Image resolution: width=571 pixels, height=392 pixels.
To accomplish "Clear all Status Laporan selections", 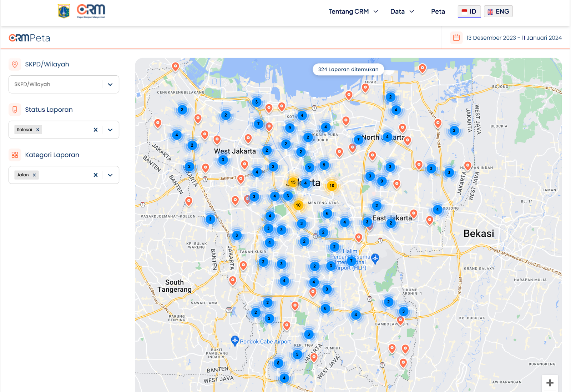I will click(x=96, y=130).
